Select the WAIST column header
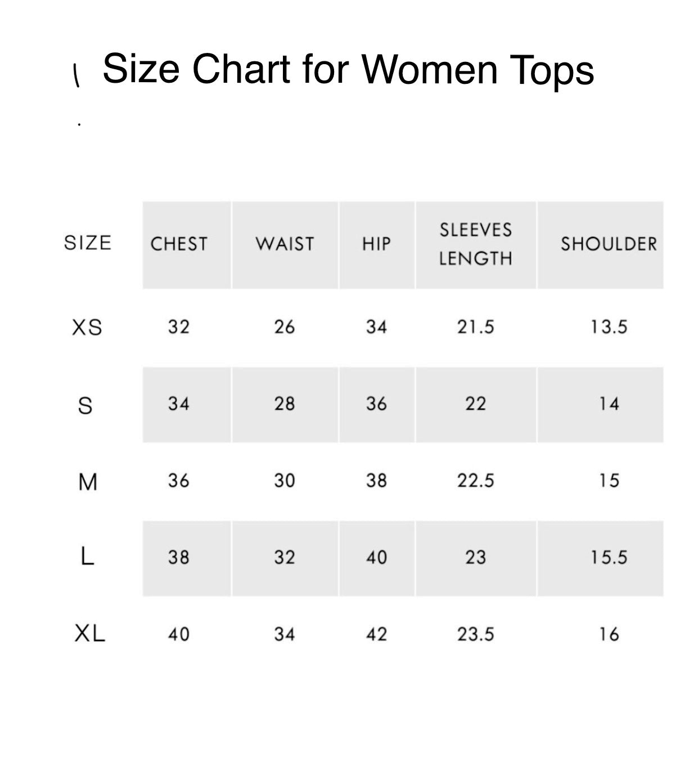 [x=285, y=244]
